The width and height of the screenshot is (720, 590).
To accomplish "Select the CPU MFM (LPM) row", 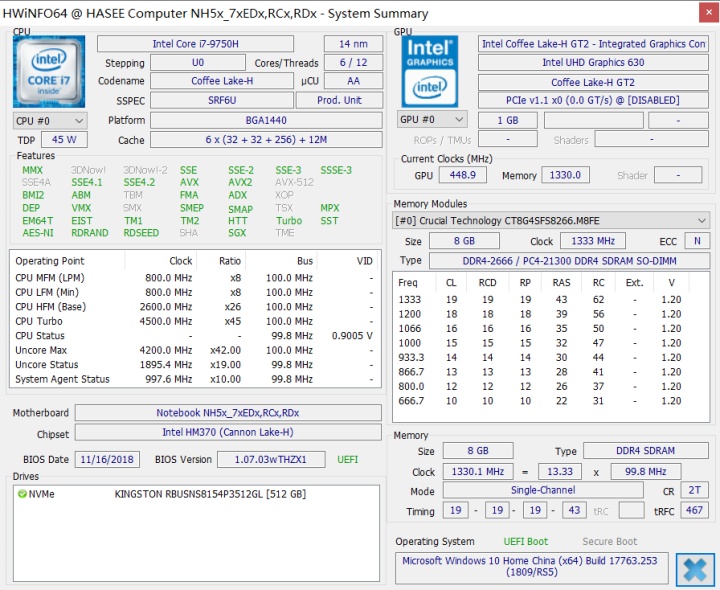I will pyautogui.click(x=195, y=278).
